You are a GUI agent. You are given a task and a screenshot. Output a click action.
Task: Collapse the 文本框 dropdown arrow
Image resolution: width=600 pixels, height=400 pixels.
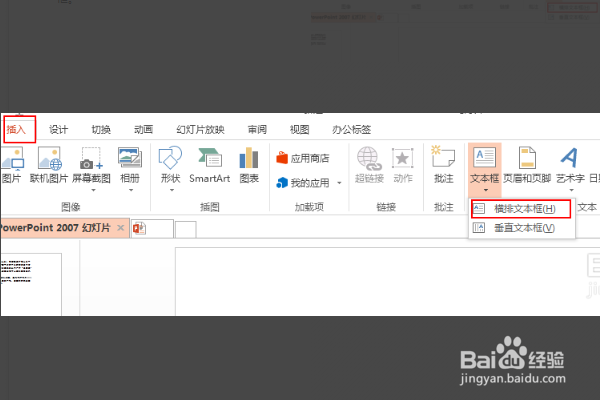tap(486, 190)
